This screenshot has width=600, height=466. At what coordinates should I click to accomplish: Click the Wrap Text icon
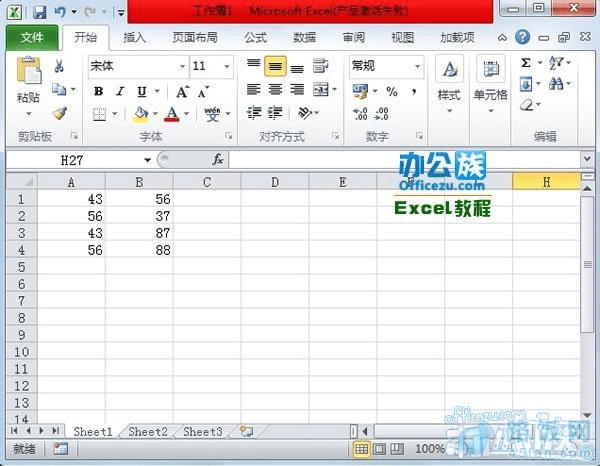pos(320,66)
